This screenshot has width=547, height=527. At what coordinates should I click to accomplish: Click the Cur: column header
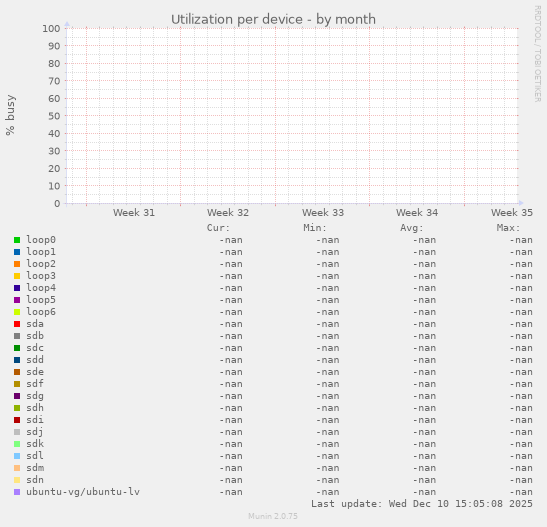point(218,228)
